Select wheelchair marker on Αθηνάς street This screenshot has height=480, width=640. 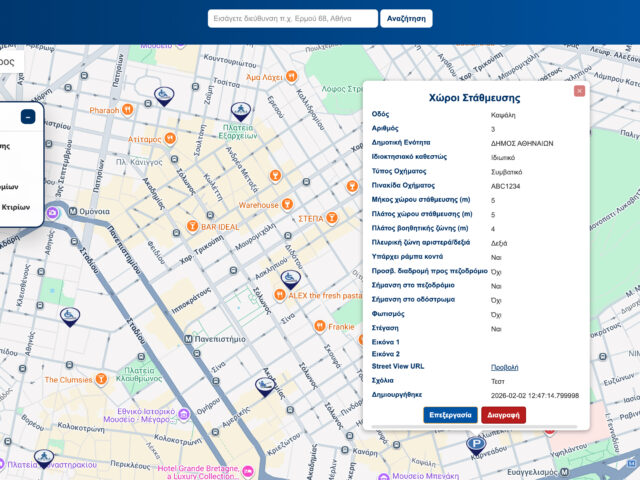(x=70, y=317)
